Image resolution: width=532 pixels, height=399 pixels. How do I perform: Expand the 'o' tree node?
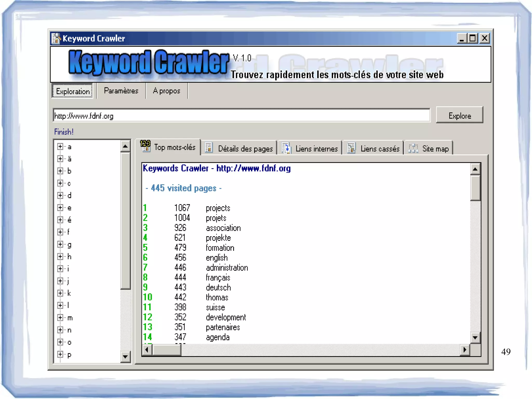(60, 342)
